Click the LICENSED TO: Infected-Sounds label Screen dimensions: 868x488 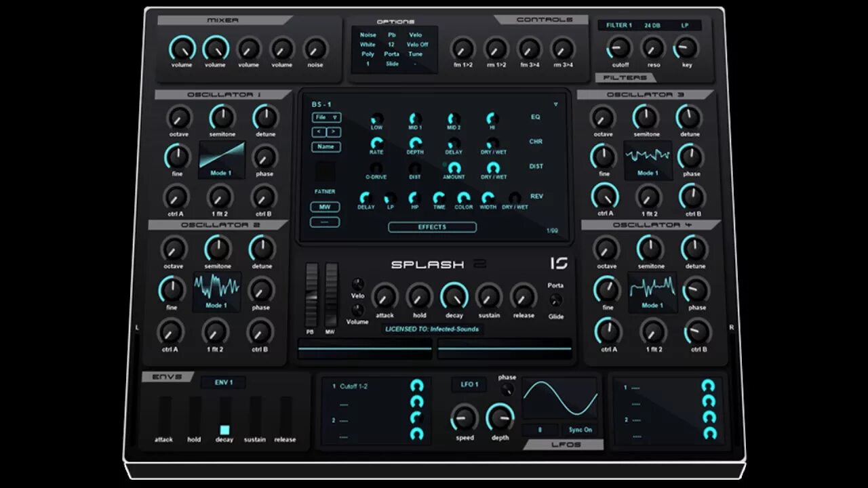[x=432, y=329]
